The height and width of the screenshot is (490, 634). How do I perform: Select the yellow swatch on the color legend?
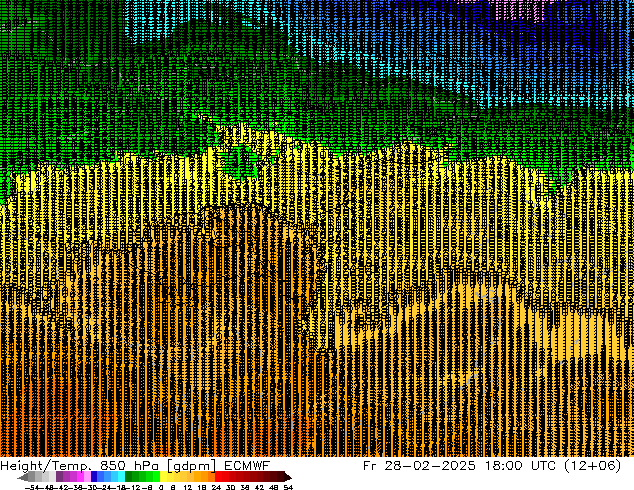[x=163, y=477]
